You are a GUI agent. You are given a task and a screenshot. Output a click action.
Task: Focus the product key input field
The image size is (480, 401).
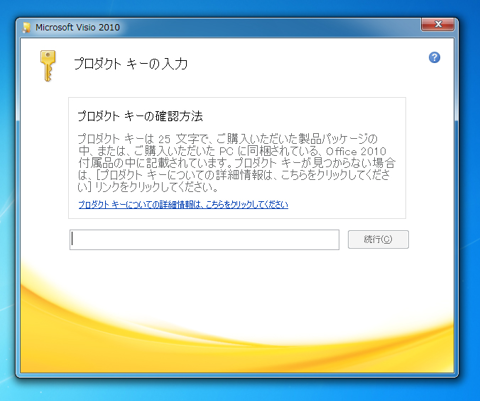coord(204,240)
